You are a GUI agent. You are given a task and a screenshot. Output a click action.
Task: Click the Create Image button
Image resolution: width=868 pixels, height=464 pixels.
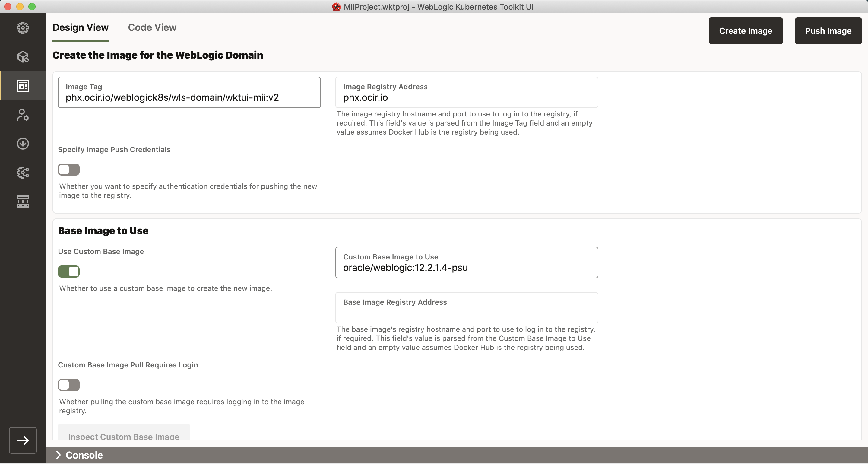point(745,31)
